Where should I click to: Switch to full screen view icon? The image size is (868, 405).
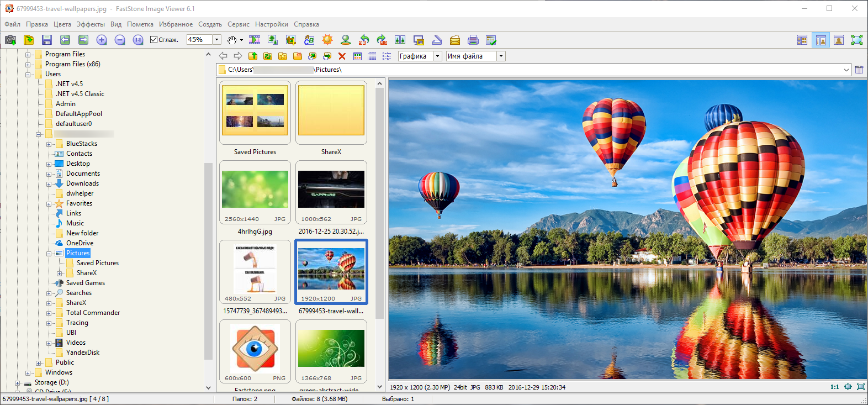(857, 40)
